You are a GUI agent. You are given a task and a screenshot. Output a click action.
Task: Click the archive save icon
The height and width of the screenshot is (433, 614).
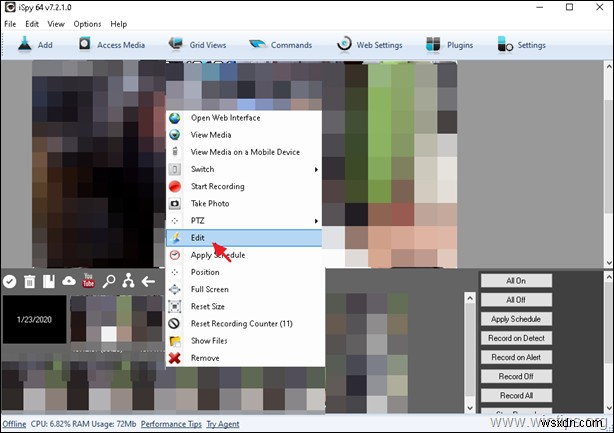pyautogui.click(x=49, y=281)
